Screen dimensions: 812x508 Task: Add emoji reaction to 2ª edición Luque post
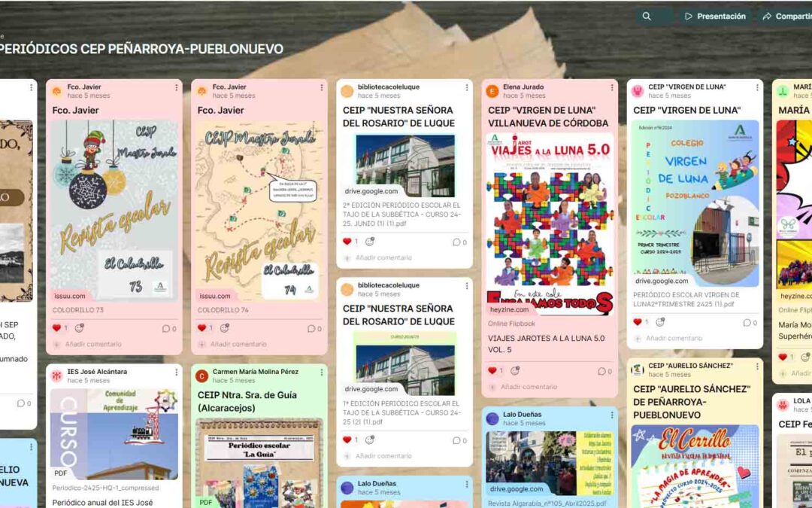pos(369,242)
